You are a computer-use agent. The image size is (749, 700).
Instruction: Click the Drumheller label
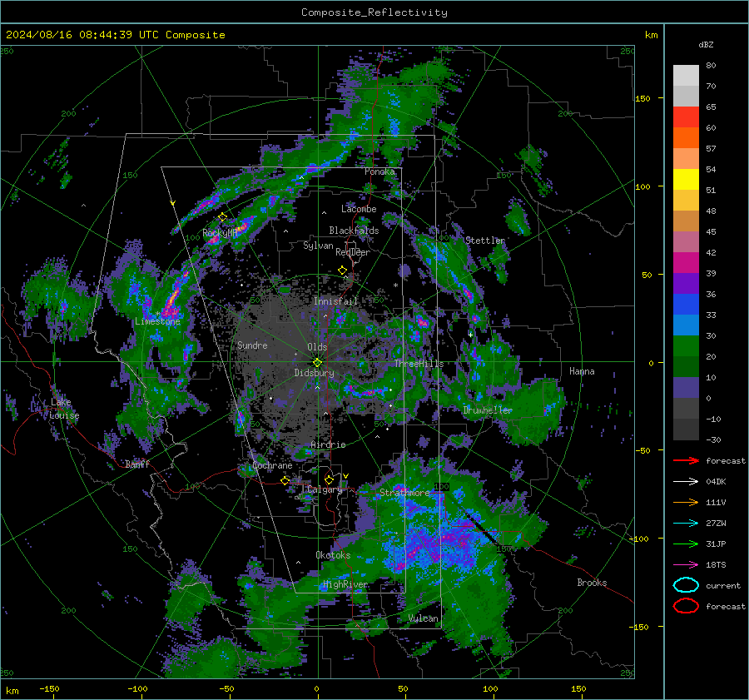[x=488, y=410]
